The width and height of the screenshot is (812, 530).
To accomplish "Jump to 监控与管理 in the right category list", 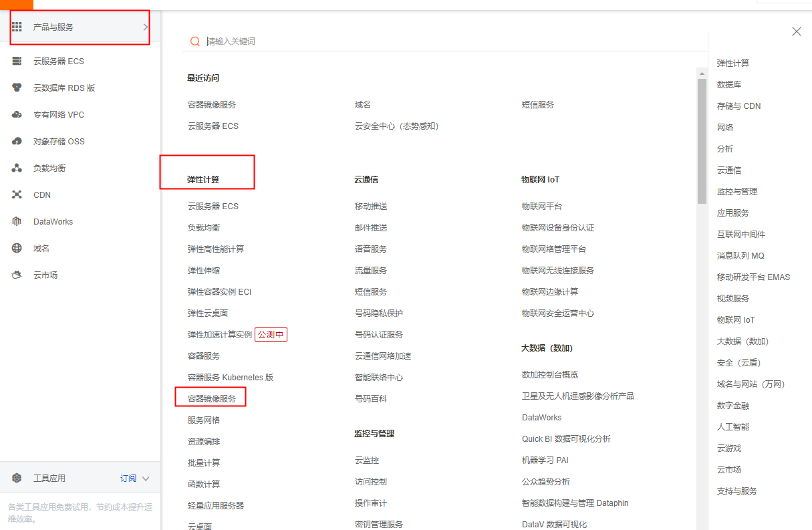I will pos(737,192).
